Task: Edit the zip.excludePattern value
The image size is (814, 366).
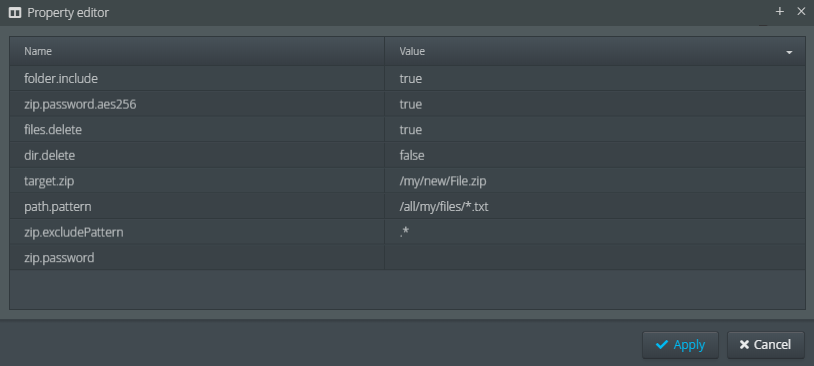Action: (595, 232)
